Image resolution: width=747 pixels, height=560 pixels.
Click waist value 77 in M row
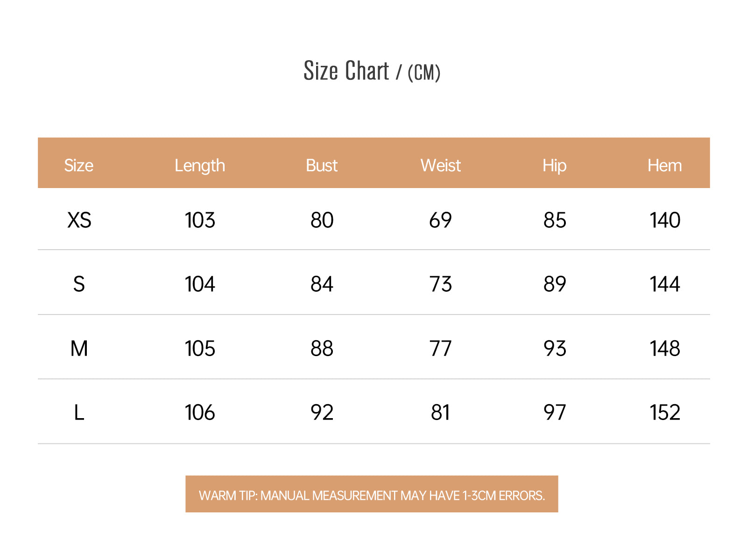(440, 348)
